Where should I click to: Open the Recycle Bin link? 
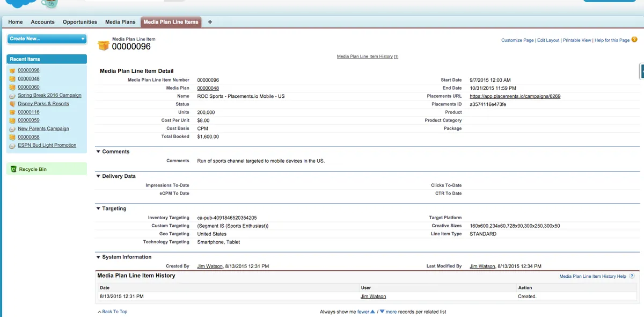pyautogui.click(x=33, y=169)
